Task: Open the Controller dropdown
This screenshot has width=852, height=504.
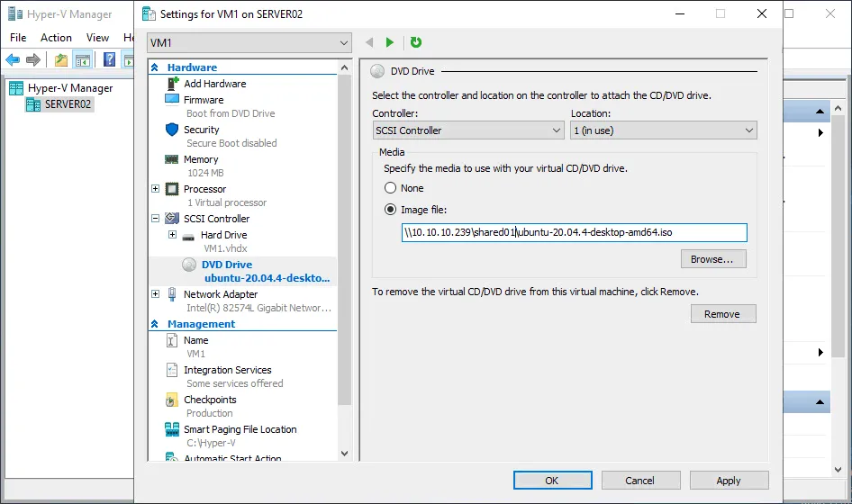Action: tap(467, 130)
